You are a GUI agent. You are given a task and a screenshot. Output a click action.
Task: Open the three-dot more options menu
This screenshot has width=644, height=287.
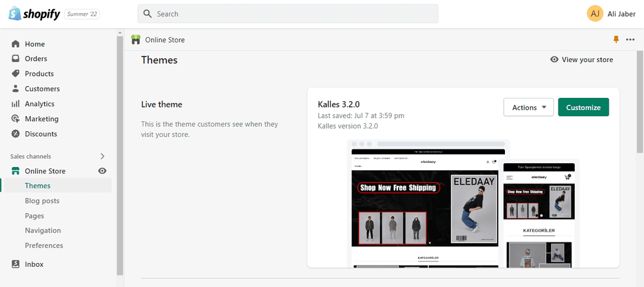630,40
